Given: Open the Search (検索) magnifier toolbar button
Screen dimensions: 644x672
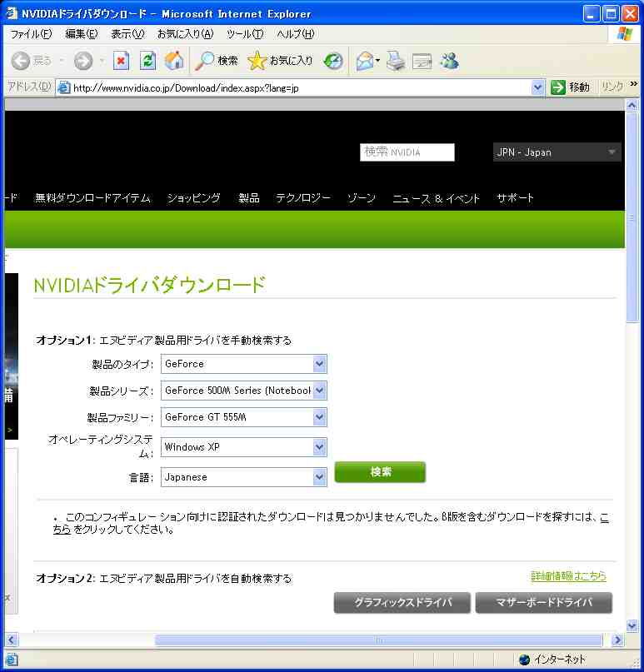Looking at the screenshot, I should click(x=217, y=61).
